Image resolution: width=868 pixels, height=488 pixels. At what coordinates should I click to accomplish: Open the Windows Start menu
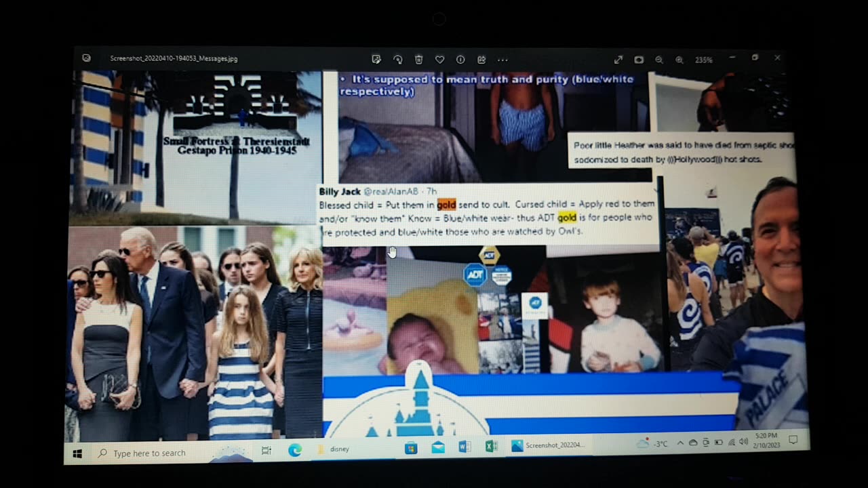tap(77, 453)
